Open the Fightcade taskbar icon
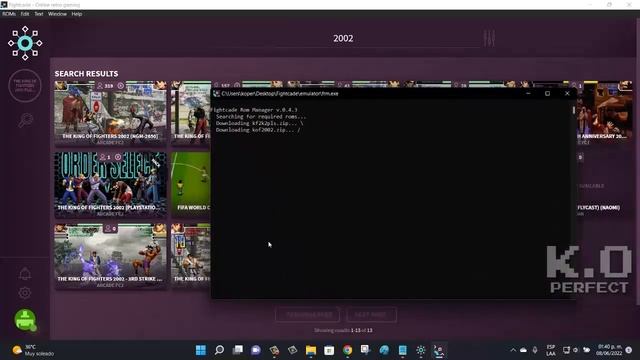The image size is (640, 360). coord(439,350)
